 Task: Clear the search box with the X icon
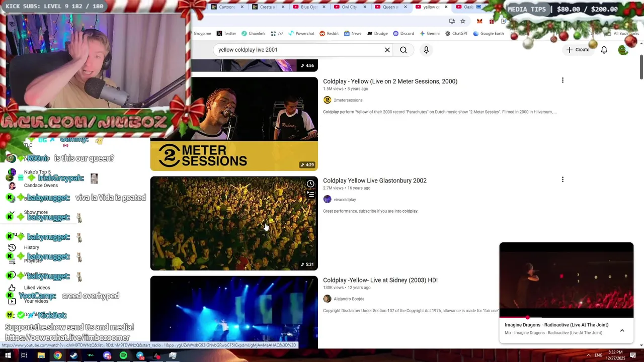[387, 50]
